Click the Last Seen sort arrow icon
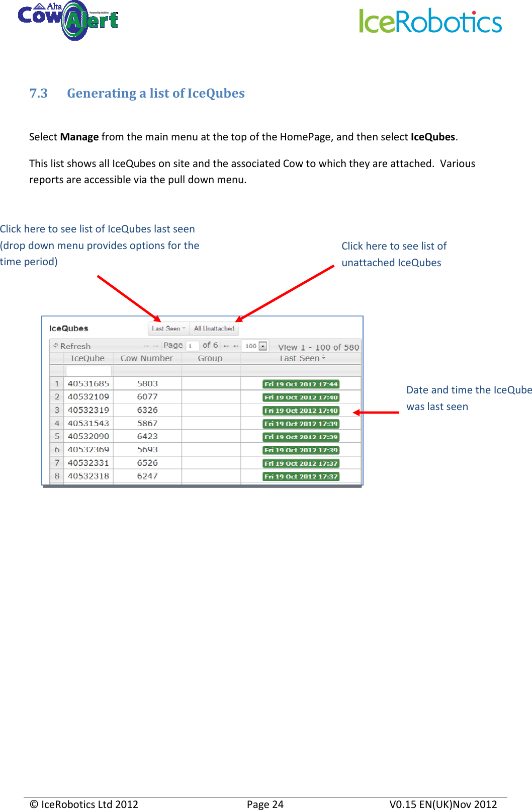The height and width of the screenshot is (810, 532). [324, 358]
